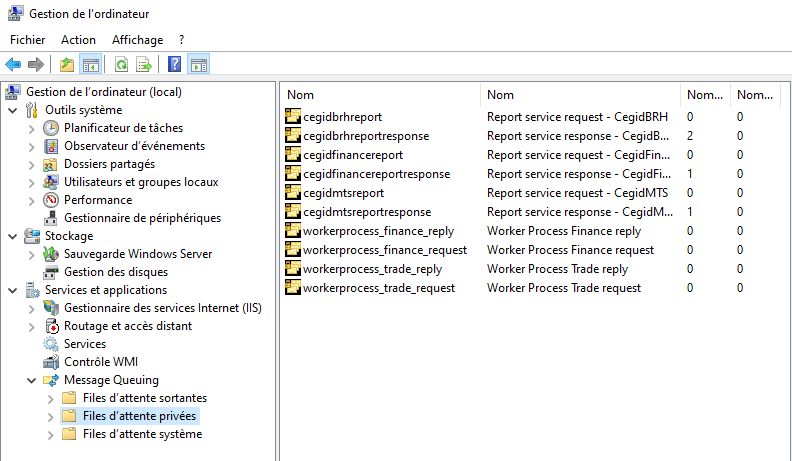
Task: Expand the Planificateur de tâches node
Action: click(x=31, y=128)
